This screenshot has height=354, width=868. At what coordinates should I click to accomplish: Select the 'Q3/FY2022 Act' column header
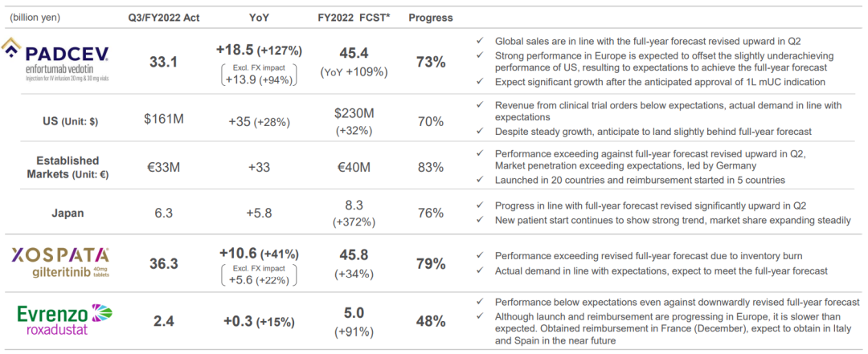coord(165,17)
